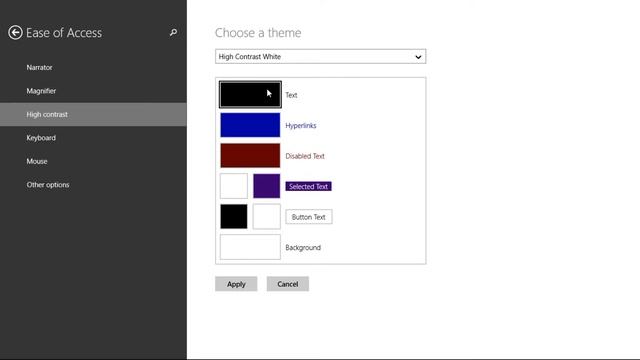
Task: Click the Disabled Text preview label
Action: 305,156
